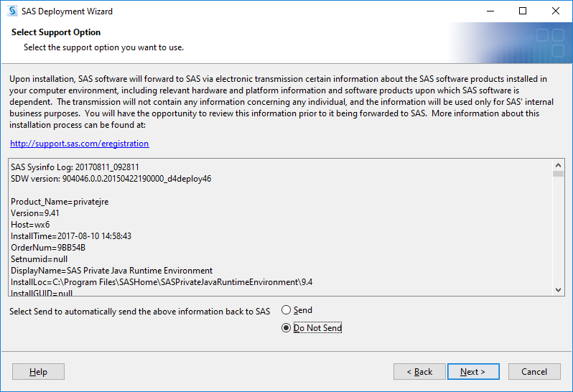573x392 pixels.
Task: Minimize the SAS Deployment Wizard window
Action: pos(490,11)
